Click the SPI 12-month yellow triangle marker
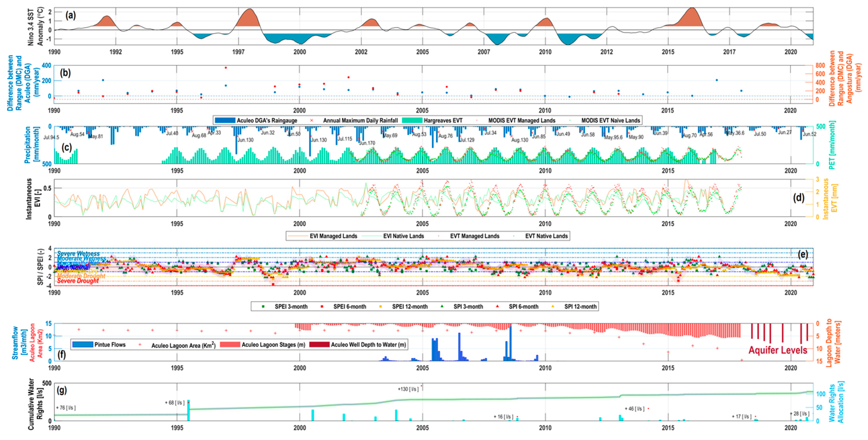The height and width of the screenshot is (440, 868). pos(553,307)
